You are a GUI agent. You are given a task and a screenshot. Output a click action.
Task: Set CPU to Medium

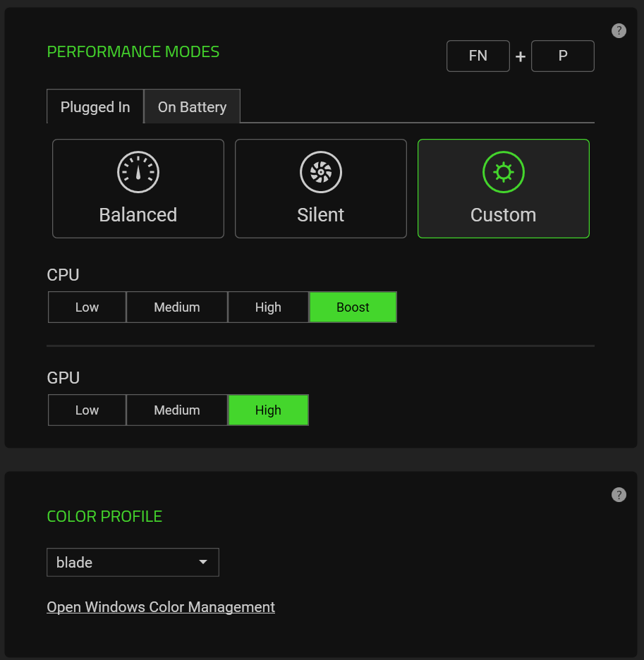pyautogui.click(x=177, y=307)
